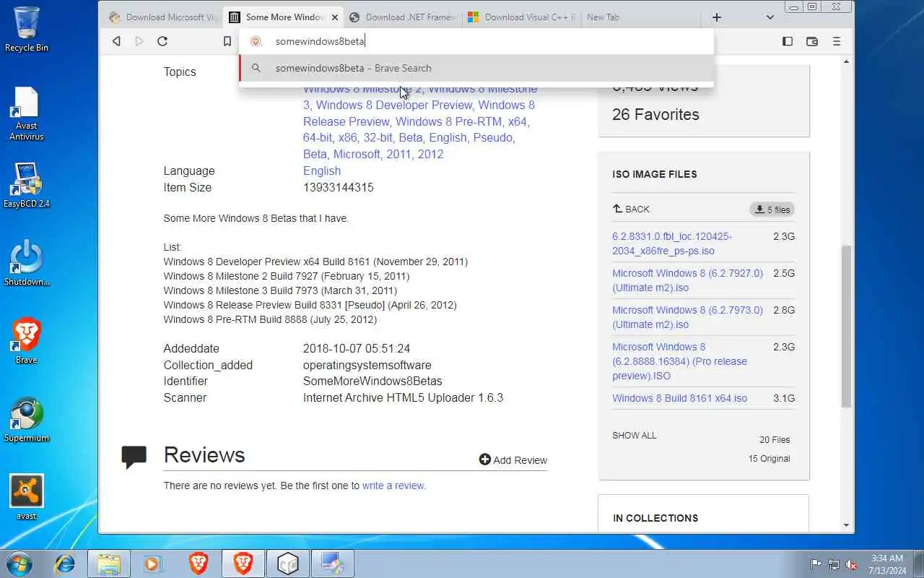Click the 20 Files link
Viewport: 924px width, 578px height.
coord(775,440)
